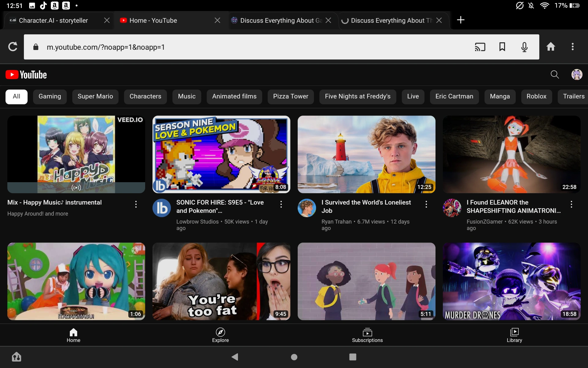Enable the Music filter chip
The height and width of the screenshot is (368, 588).
pos(187,97)
